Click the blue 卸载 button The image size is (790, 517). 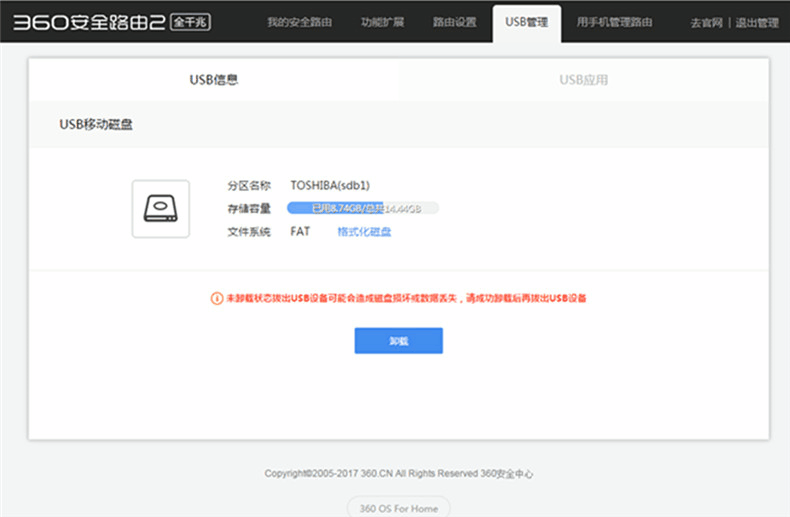pos(399,341)
